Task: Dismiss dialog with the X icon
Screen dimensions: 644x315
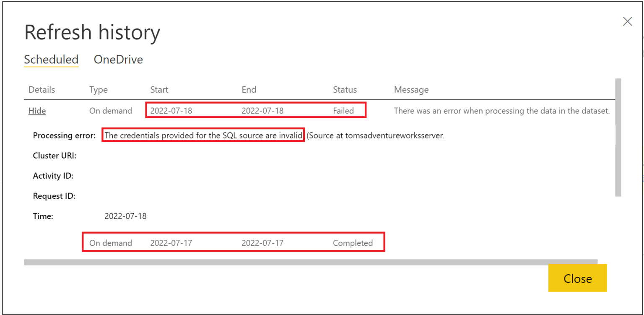Action: click(627, 21)
